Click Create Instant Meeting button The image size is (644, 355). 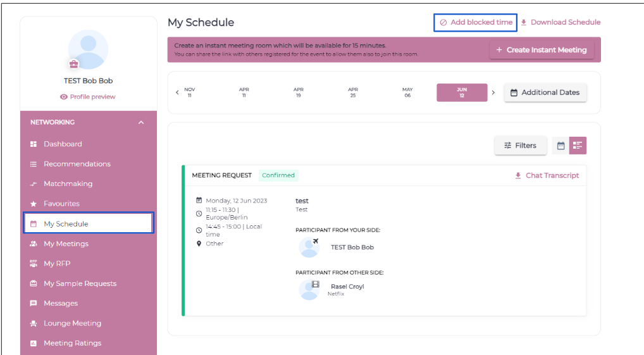tap(542, 50)
